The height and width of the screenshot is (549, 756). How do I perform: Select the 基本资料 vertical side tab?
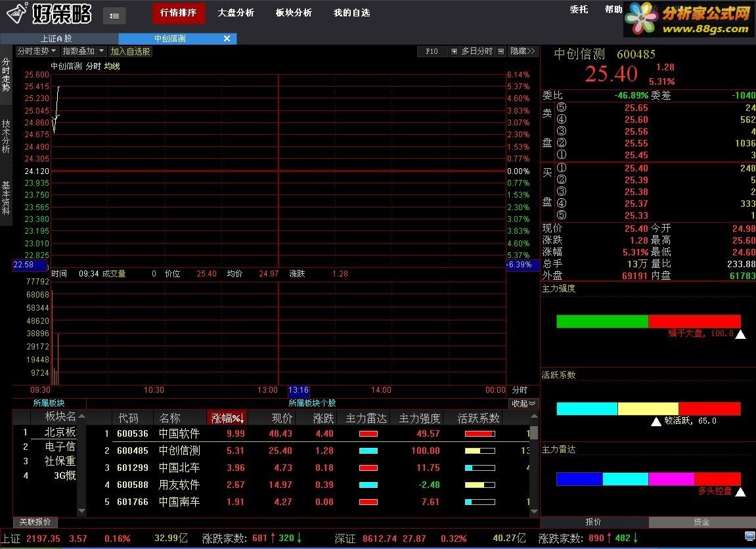(6, 198)
